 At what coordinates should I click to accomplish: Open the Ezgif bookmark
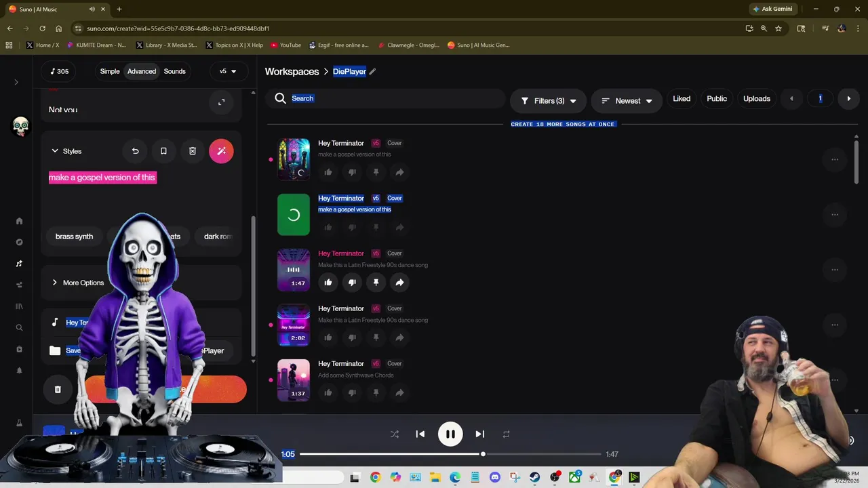click(x=338, y=45)
